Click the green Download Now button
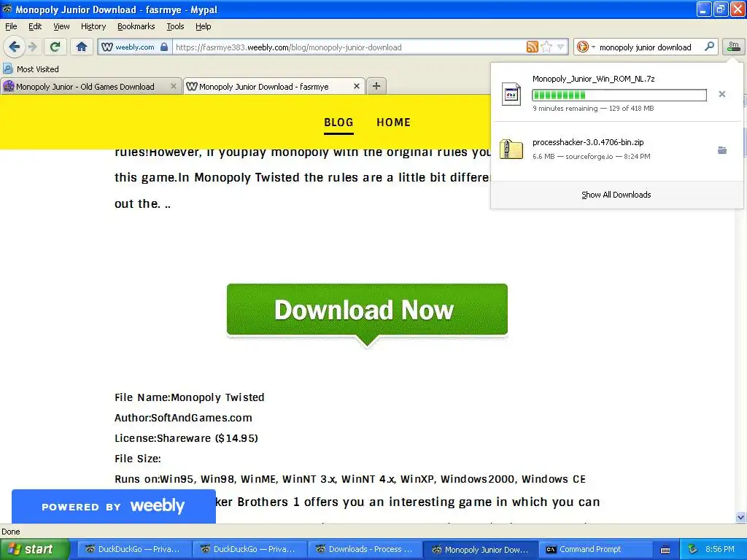The height and width of the screenshot is (560, 747). point(367,310)
